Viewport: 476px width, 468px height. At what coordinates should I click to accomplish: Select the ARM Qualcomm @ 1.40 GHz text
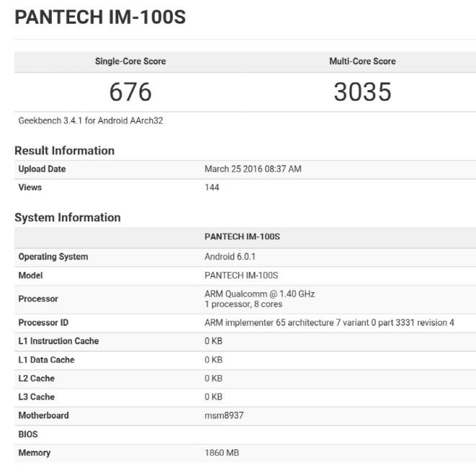pos(260,294)
